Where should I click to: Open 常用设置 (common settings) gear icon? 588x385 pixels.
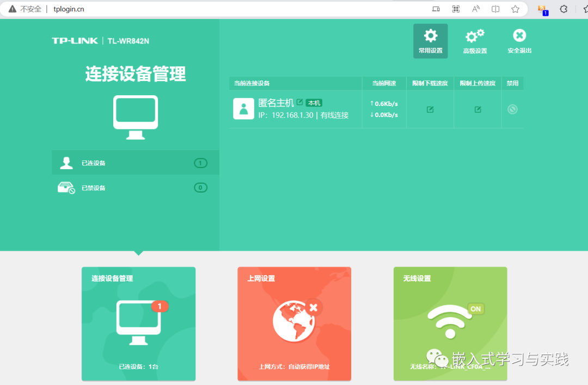pos(430,38)
